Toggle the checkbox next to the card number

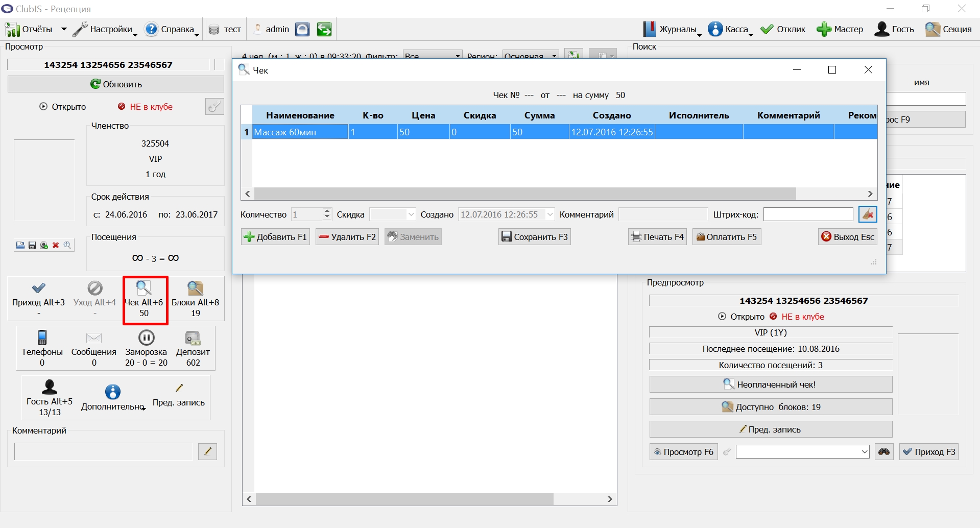pos(220,64)
